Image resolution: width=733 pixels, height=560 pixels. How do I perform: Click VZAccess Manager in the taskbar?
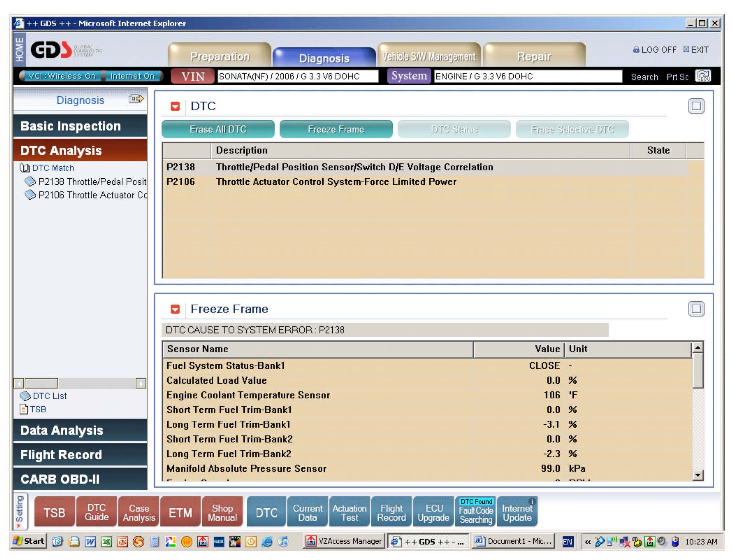344,541
